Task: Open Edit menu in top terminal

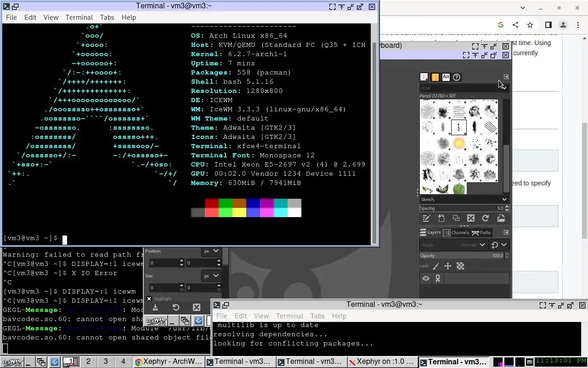Action: pyautogui.click(x=30, y=17)
